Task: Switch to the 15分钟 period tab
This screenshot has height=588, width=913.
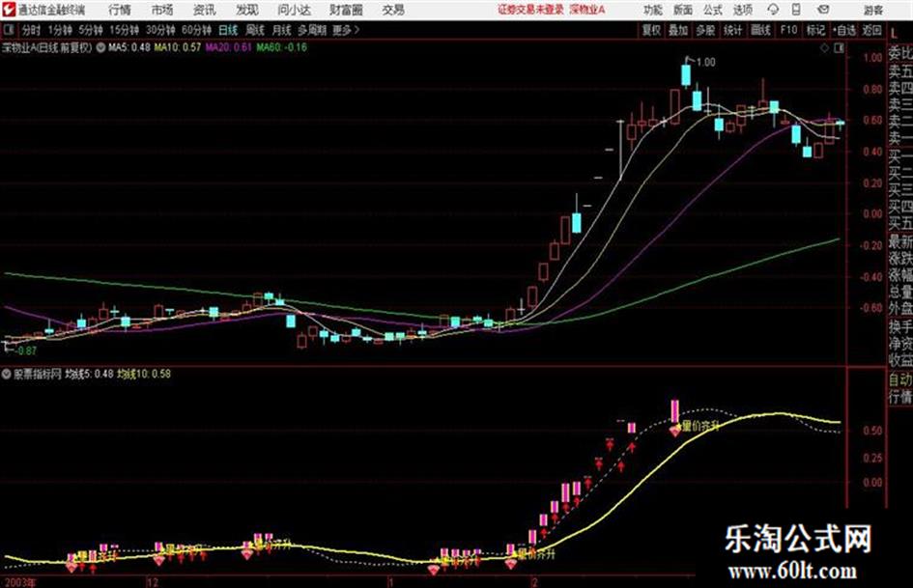Action: click(x=125, y=30)
